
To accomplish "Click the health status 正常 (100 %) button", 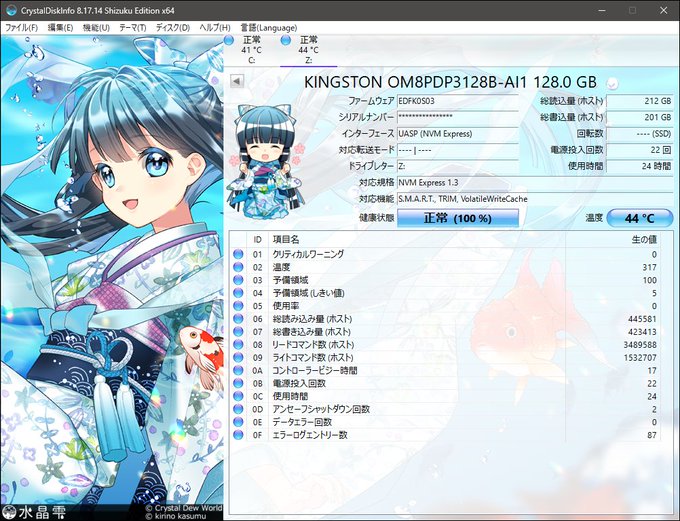I will 458,218.
